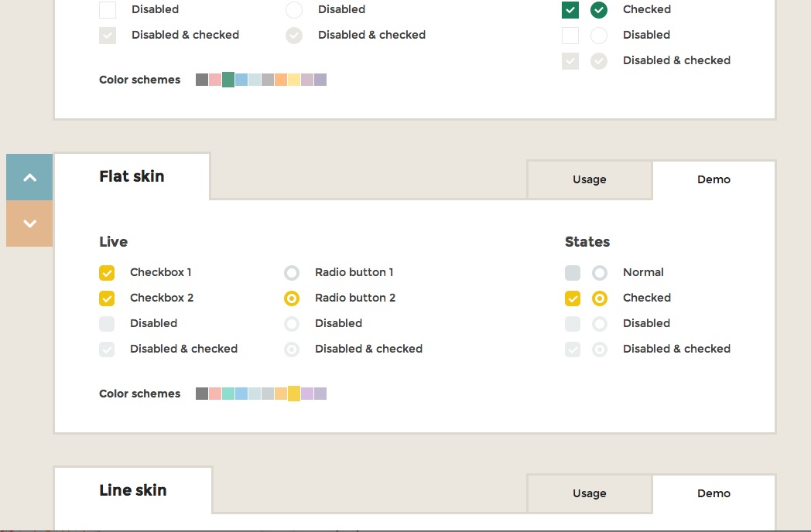811x532 pixels.
Task: Click the blue up-arrow navigation button
Action: coord(29,178)
